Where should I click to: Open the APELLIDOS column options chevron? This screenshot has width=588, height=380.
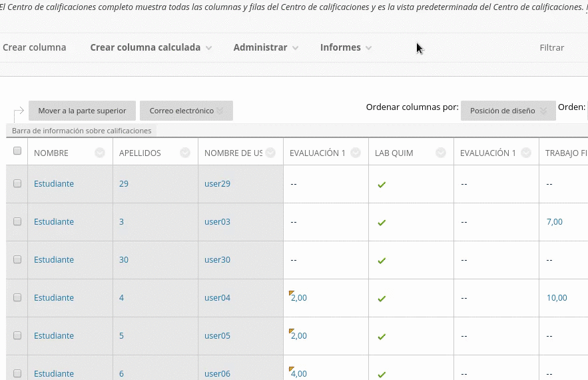[x=185, y=153]
